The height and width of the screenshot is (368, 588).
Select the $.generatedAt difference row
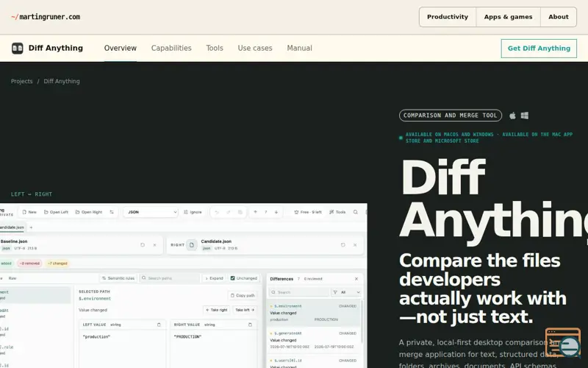[x=314, y=340]
